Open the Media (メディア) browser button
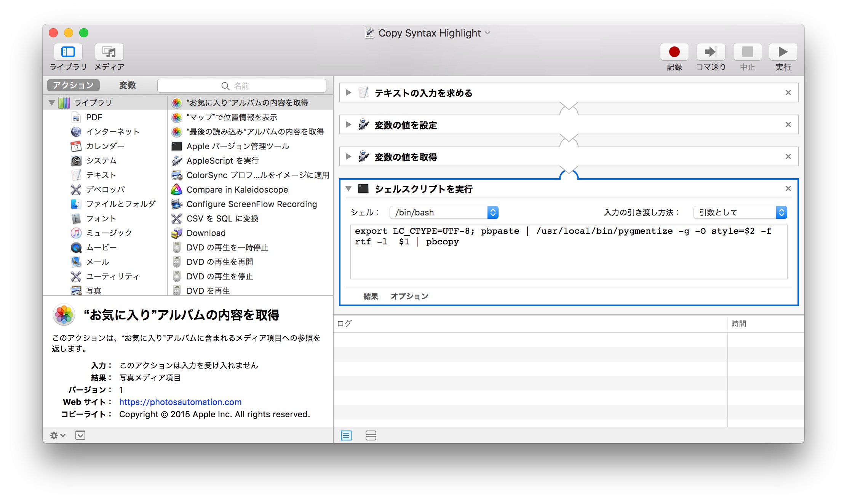 (x=109, y=52)
